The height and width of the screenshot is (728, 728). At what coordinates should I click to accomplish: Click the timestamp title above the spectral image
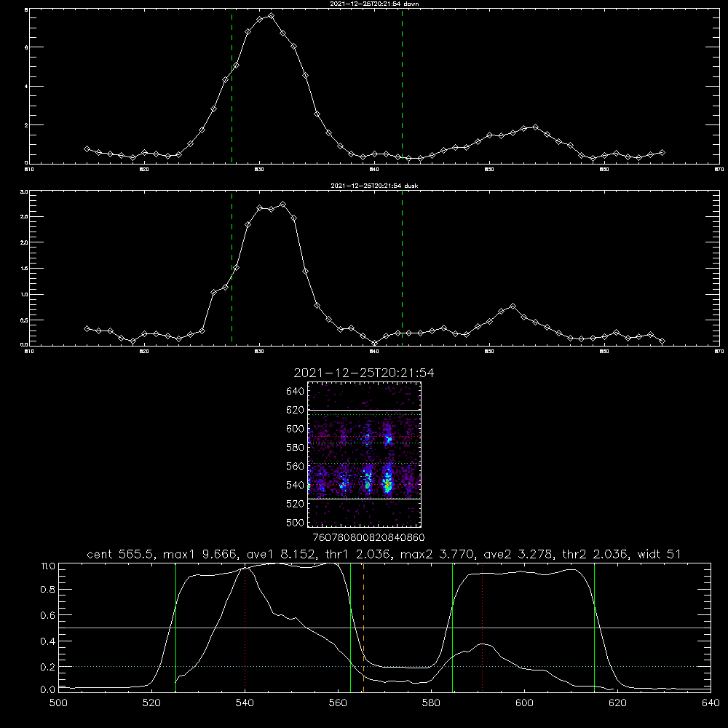(x=364, y=373)
